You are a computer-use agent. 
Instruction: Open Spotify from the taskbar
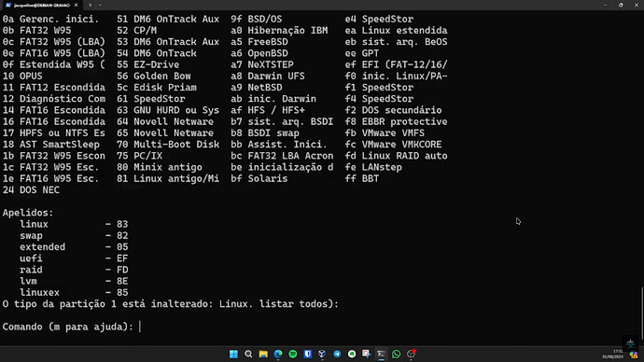click(293, 354)
